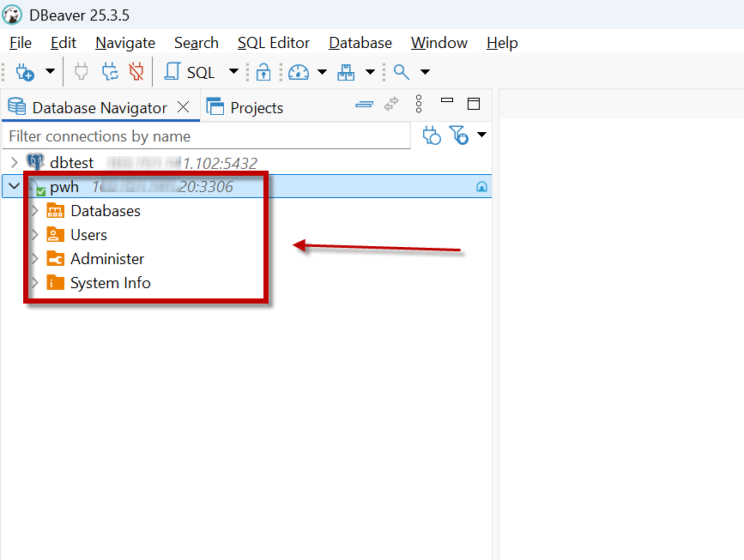
Task: Select the Users tree item
Action: (x=88, y=235)
